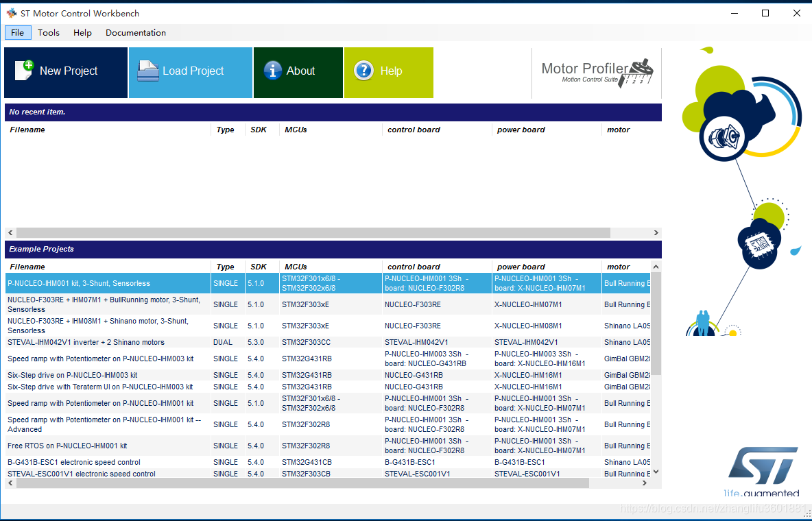
Task: Sort recent items by SDK header
Action: (262, 130)
